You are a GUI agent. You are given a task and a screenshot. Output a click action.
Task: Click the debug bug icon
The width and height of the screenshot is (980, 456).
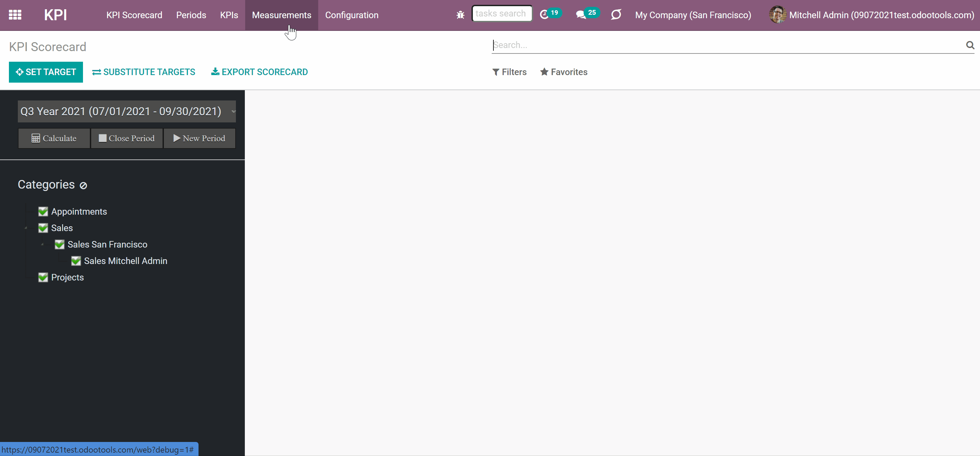pyautogui.click(x=460, y=15)
